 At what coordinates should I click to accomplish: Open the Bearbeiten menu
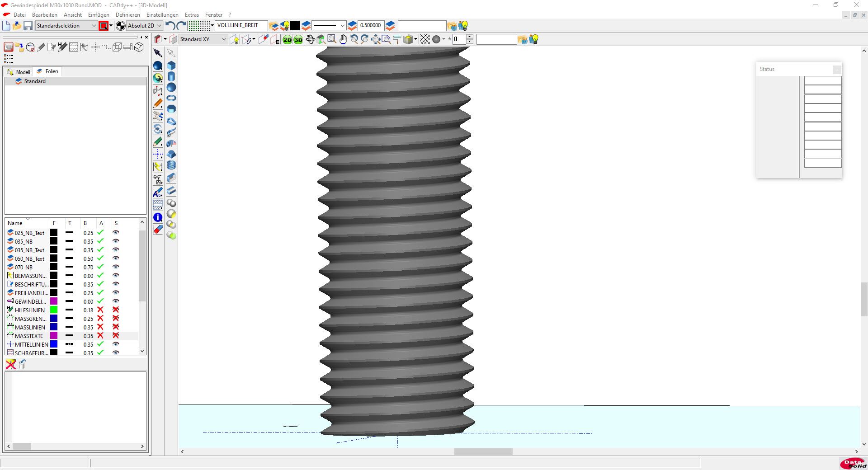click(45, 15)
